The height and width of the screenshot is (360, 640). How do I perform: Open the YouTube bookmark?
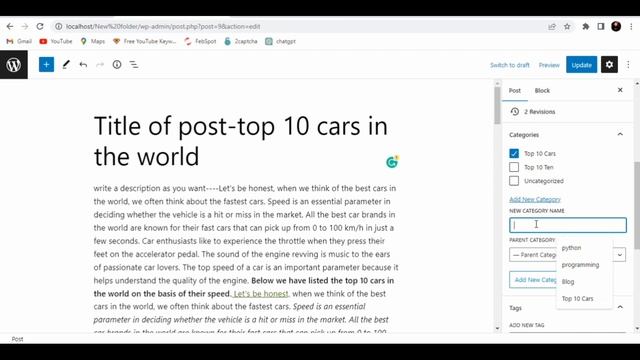(56, 41)
